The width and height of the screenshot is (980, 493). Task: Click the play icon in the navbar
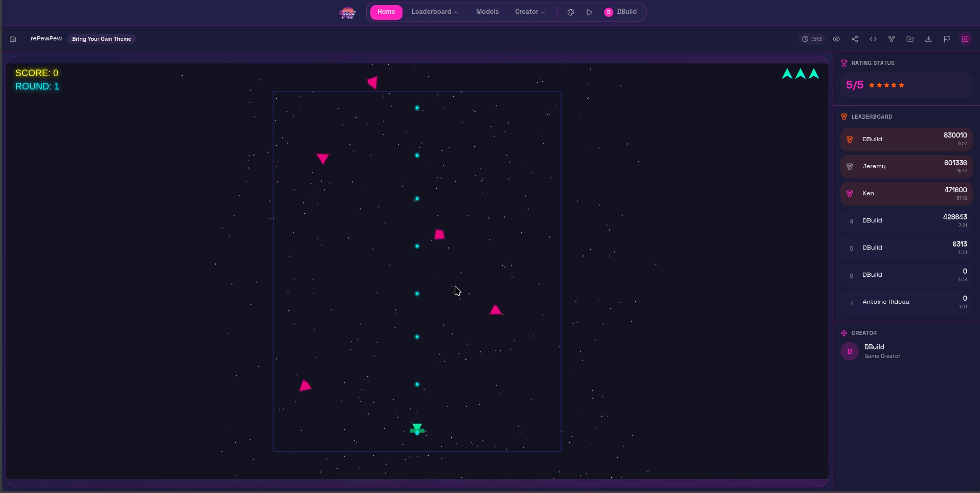(x=589, y=12)
